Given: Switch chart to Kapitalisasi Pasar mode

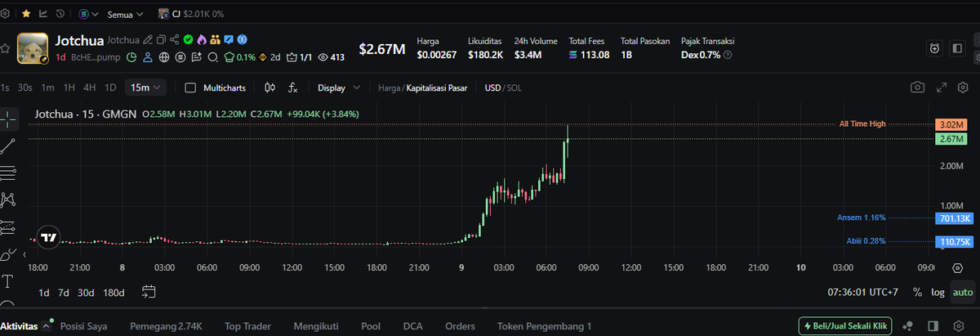Looking at the screenshot, I should pos(437,87).
